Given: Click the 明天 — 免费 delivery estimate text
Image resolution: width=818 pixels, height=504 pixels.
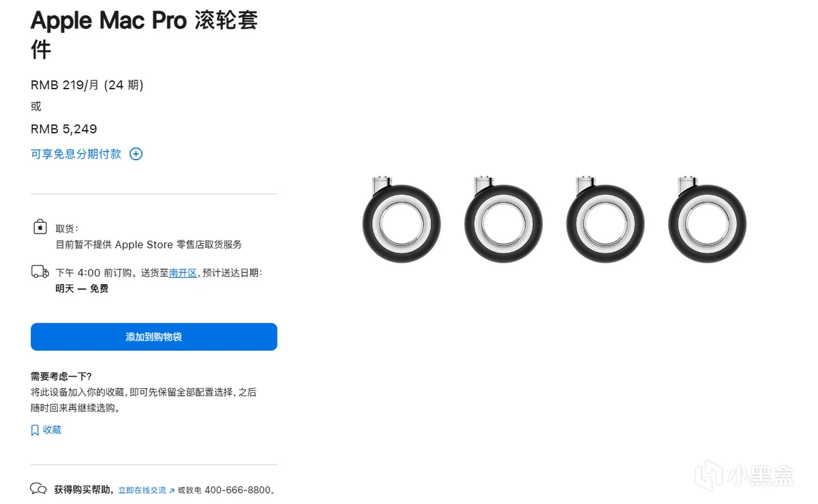Looking at the screenshot, I should (x=82, y=289).
